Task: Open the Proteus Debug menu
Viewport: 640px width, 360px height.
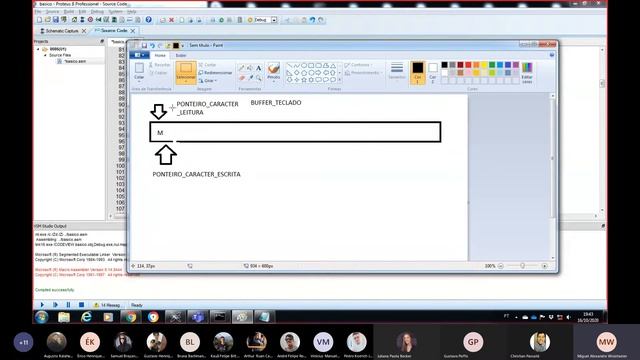Action: tap(97, 11)
